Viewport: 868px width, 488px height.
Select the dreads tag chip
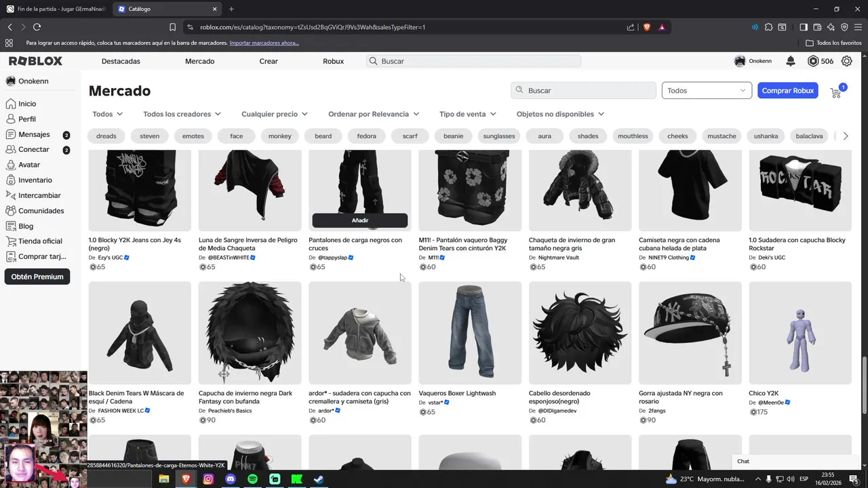[x=106, y=136]
